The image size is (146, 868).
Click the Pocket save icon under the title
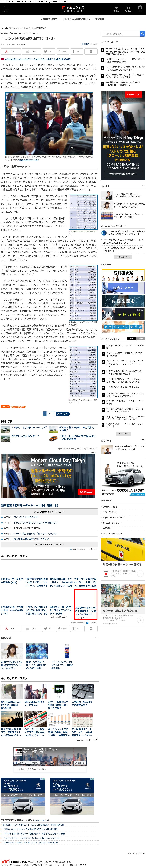[x=91, y=51]
